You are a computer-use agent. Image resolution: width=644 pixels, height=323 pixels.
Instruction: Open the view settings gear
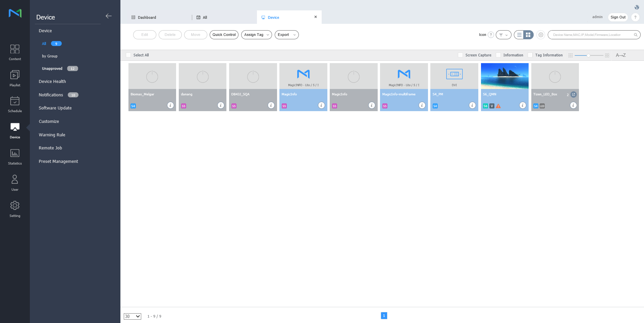tap(541, 35)
